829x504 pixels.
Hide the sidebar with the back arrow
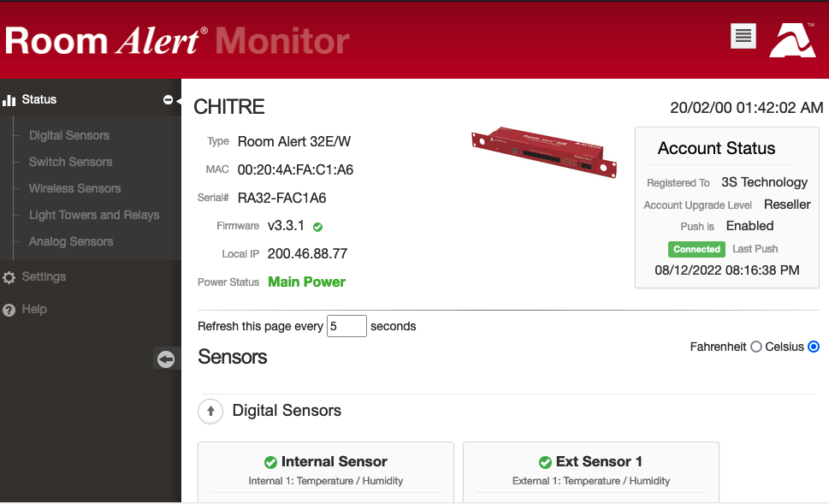[x=166, y=359]
